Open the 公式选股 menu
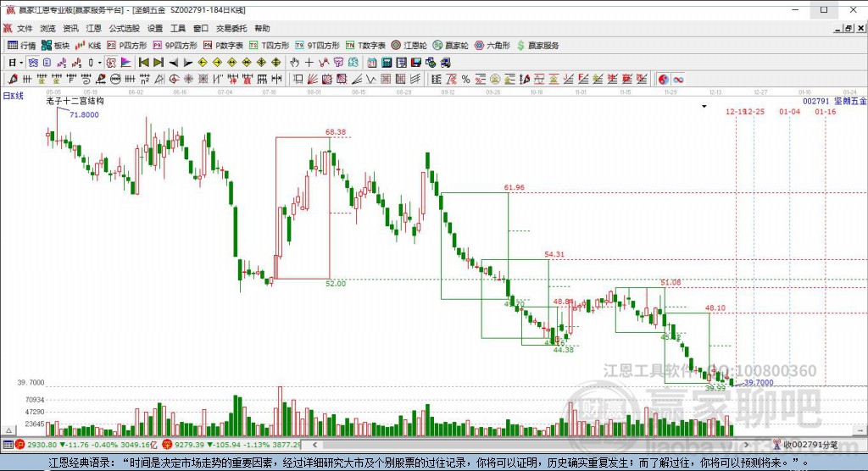868x471 pixels. pos(124,28)
